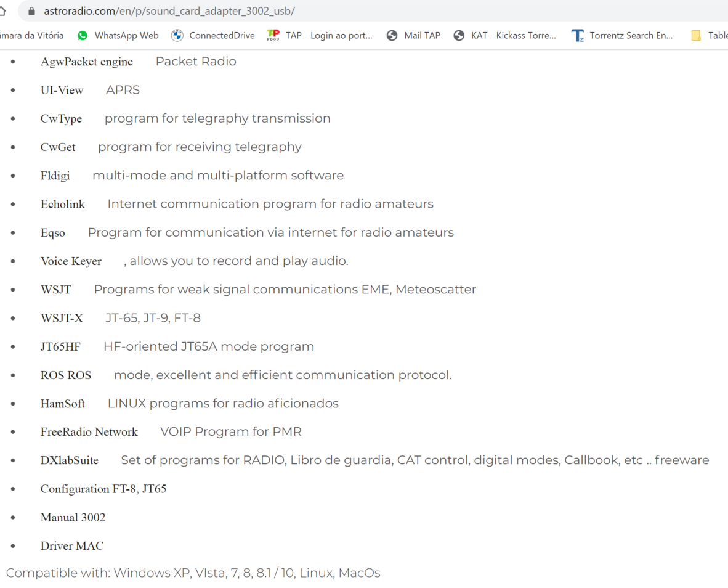Go to the DXlabSuite link
Screen dimensions: 728x588
(70, 460)
